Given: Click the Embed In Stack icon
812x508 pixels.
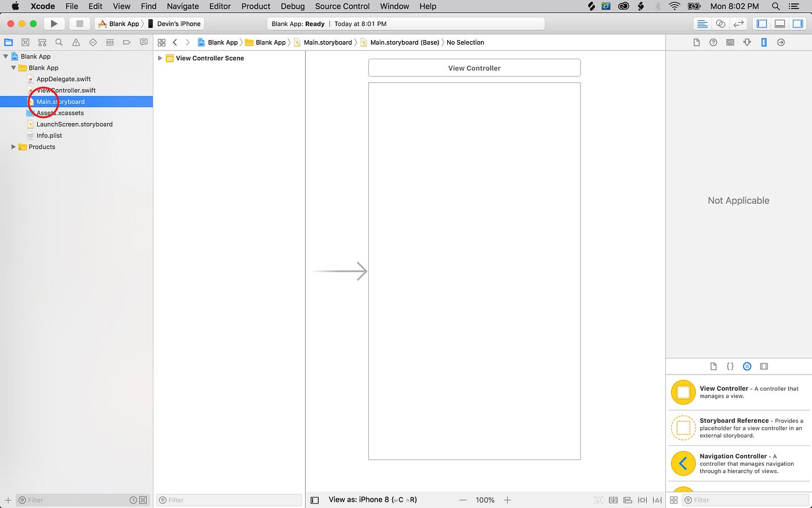Looking at the screenshot, I should click(613, 500).
